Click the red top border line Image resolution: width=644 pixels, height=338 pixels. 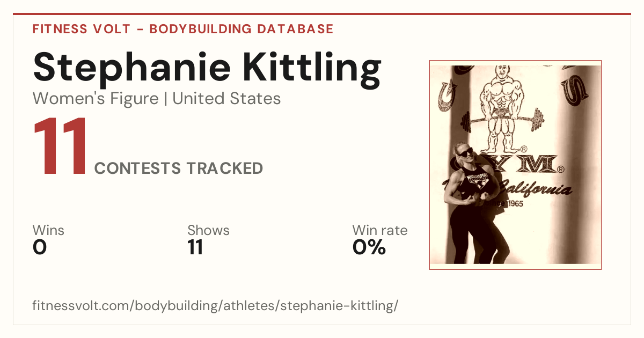322,14
